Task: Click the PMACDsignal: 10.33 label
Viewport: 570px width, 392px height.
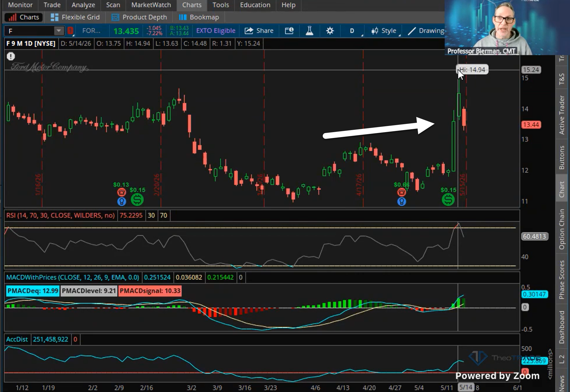Action: coord(150,291)
